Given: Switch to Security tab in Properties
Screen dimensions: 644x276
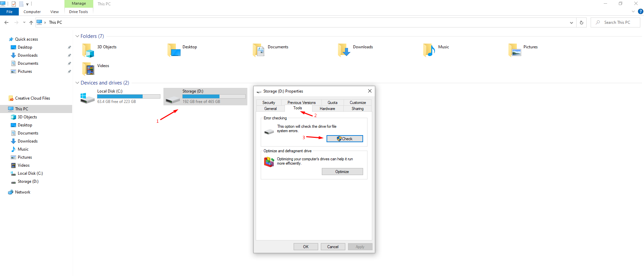Looking at the screenshot, I should coord(269,103).
